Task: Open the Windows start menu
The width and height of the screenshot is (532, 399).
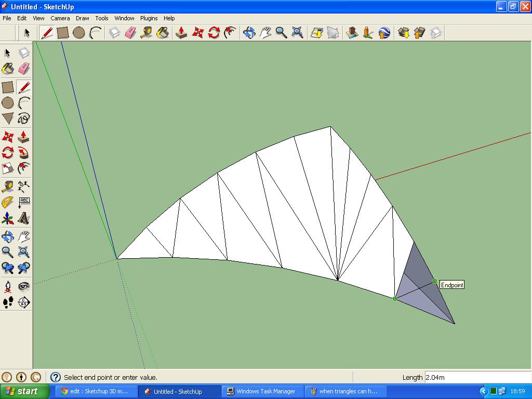Action: point(24,391)
